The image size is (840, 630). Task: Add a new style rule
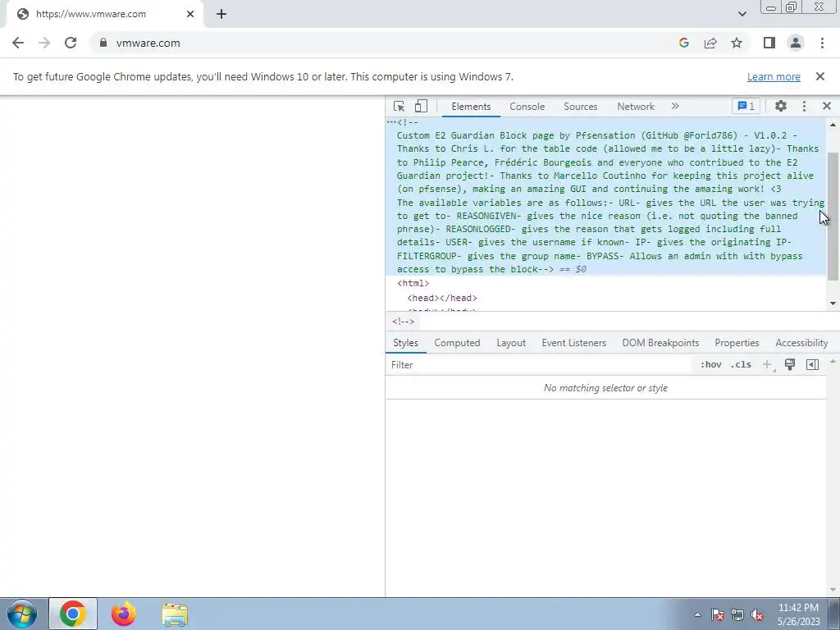pos(767,365)
